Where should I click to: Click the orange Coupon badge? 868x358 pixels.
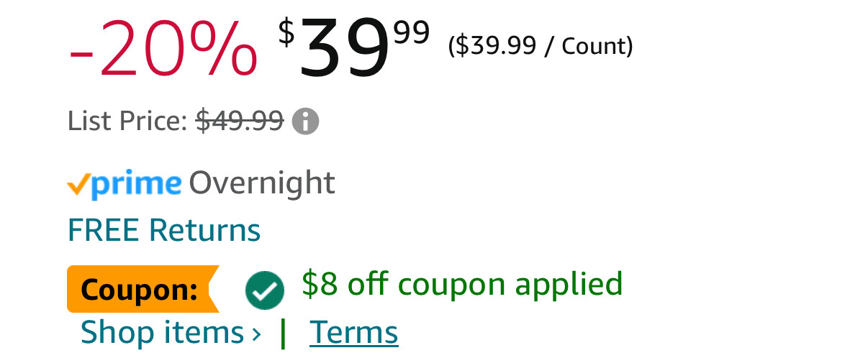[141, 290]
